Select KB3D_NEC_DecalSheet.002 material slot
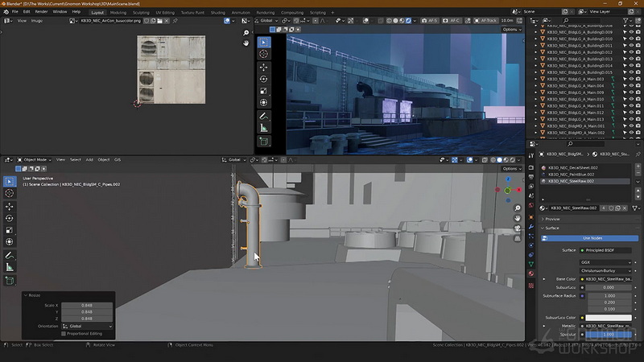The width and height of the screenshot is (644, 362). coord(585,167)
